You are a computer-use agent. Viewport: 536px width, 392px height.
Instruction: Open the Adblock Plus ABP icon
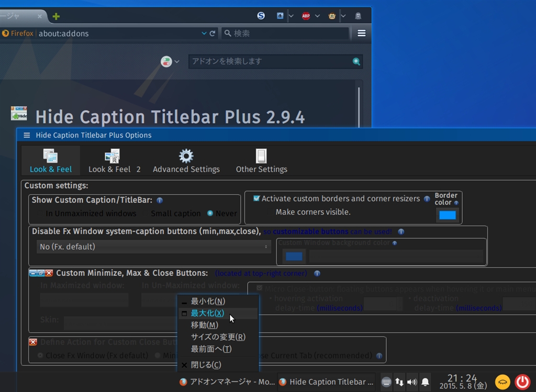pyautogui.click(x=306, y=16)
